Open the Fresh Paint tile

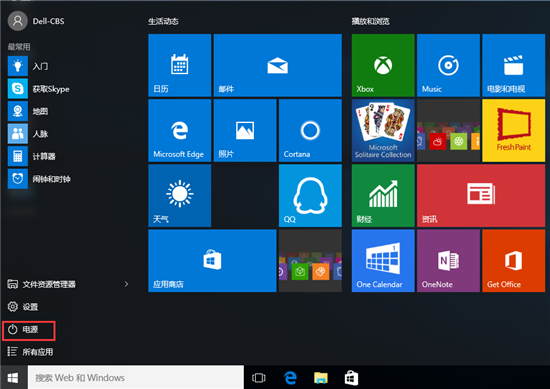pyautogui.click(x=514, y=130)
